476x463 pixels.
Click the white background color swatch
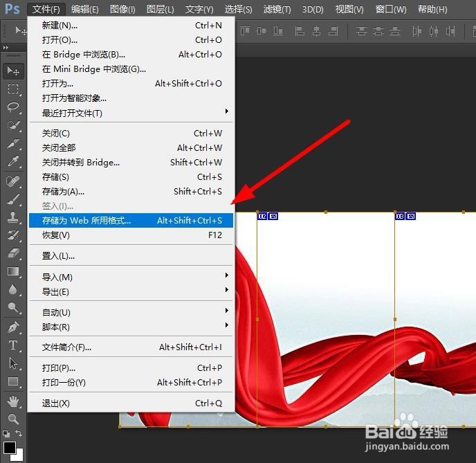click(20, 456)
